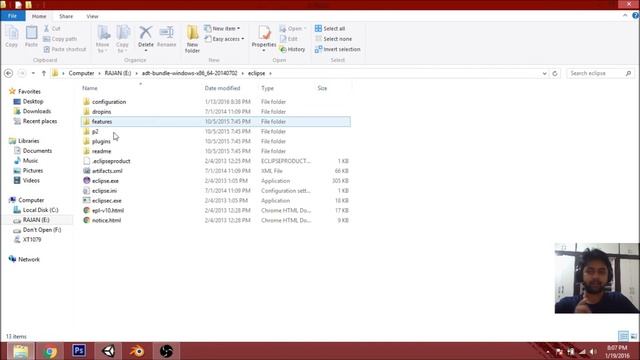Image resolution: width=640 pixels, height=360 pixels.
Task: Click the Up one level arrow
Action: click(x=44, y=73)
